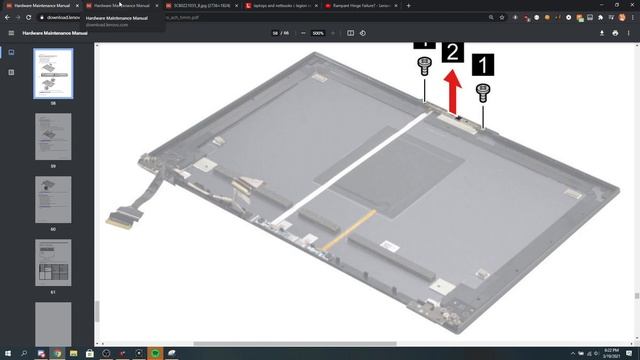This screenshot has height=360, width=640.
Task: Open the Chrome extensions puzzle icon
Action: coord(600,18)
